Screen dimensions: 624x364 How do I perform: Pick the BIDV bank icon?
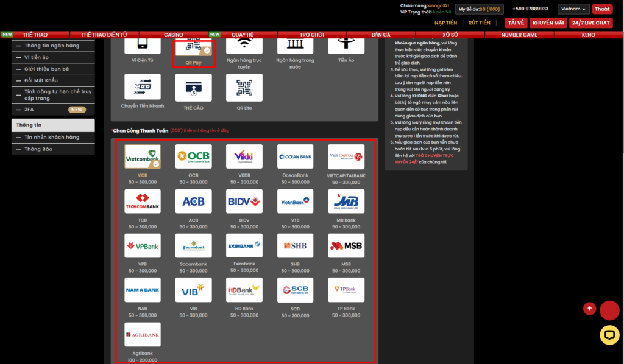pyautogui.click(x=244, y=201)
